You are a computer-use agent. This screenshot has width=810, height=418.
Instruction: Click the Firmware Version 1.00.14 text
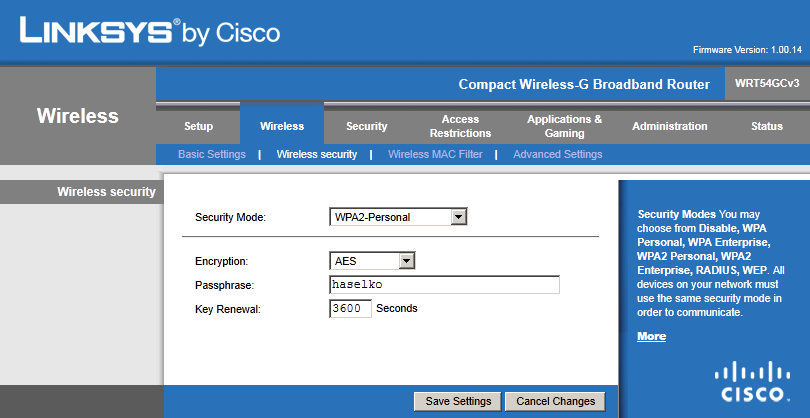pos(747,50)
